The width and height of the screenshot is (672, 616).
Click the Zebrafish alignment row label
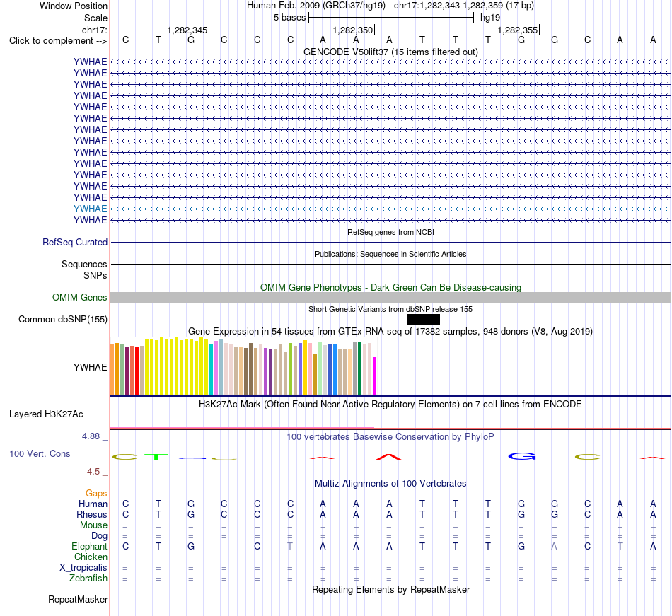(88, 578)
